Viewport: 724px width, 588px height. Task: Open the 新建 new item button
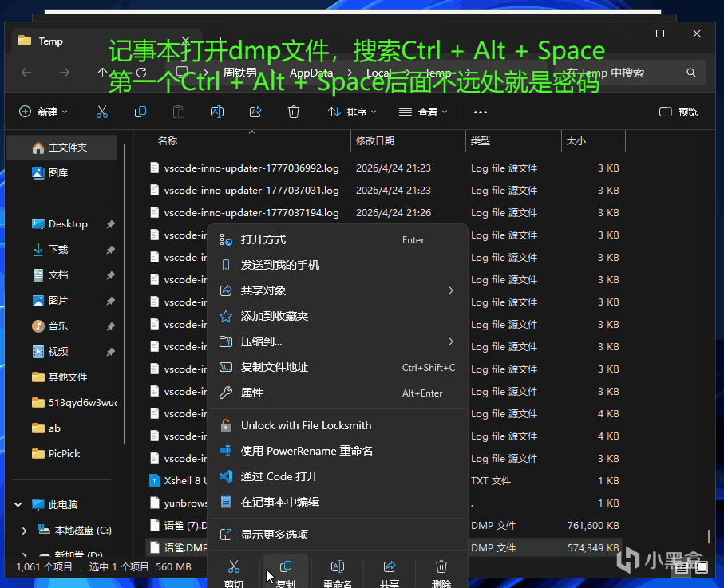[x=43, y=112]
